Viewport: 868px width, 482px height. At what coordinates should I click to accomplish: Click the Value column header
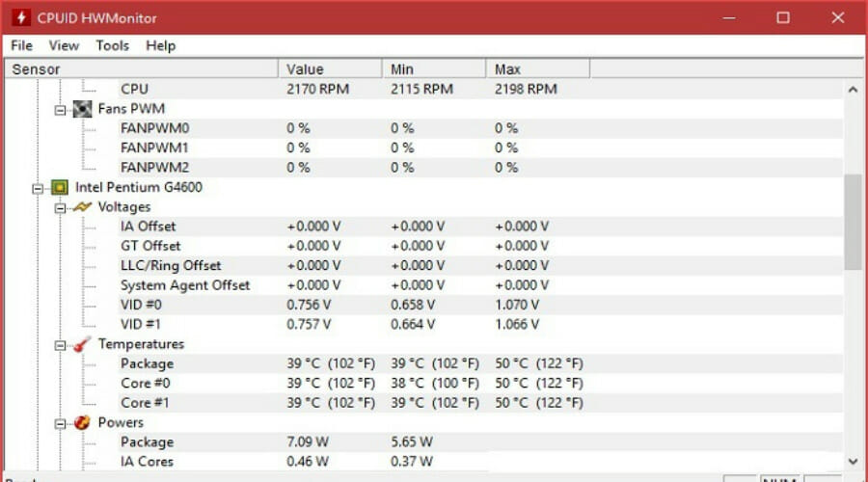(330, 69)
